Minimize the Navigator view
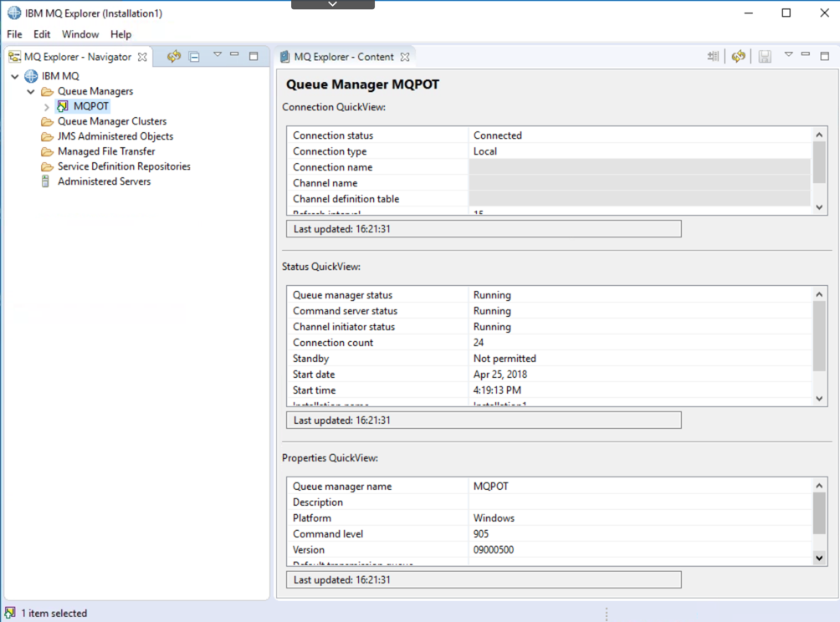This screenshot has width=840, height=622. click(x=234, y=54)
